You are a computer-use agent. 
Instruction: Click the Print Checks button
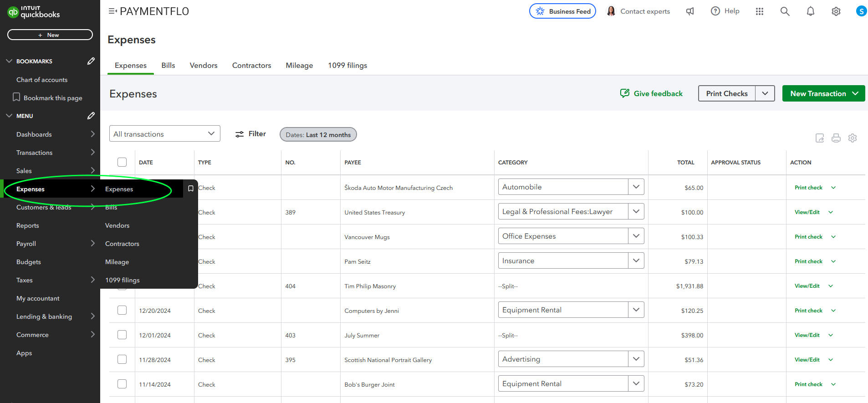pyautogui.click(x=727, y=93)
